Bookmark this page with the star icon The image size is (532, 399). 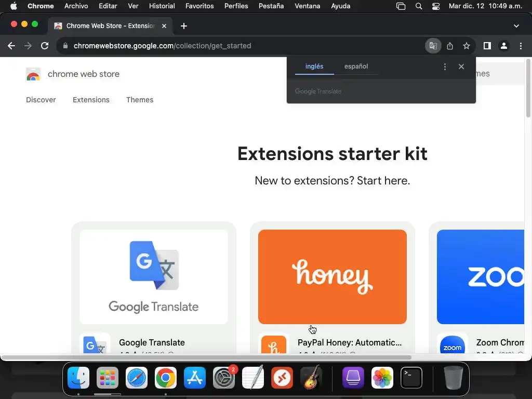(x=467, y=46)
